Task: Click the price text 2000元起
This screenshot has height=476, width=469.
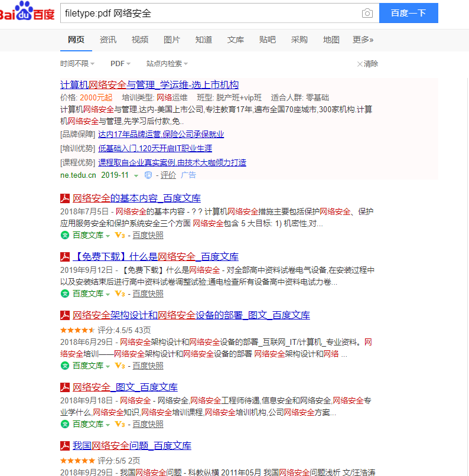Action: point(96,98)
